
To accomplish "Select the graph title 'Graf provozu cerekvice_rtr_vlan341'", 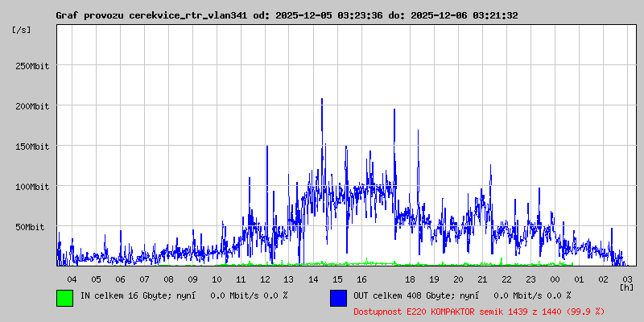I will pos(151,15).
